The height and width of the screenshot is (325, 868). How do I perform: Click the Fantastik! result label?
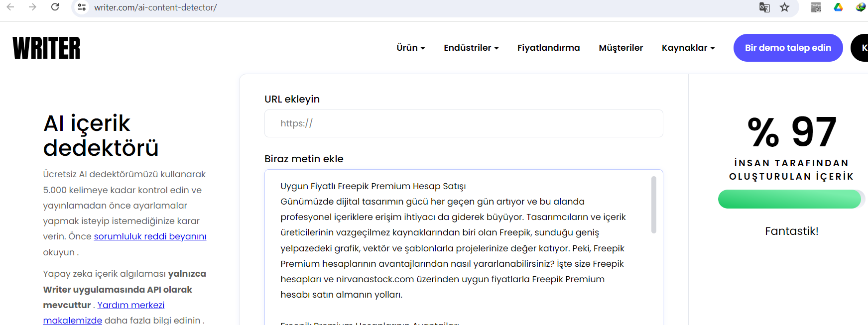[791, 231]
